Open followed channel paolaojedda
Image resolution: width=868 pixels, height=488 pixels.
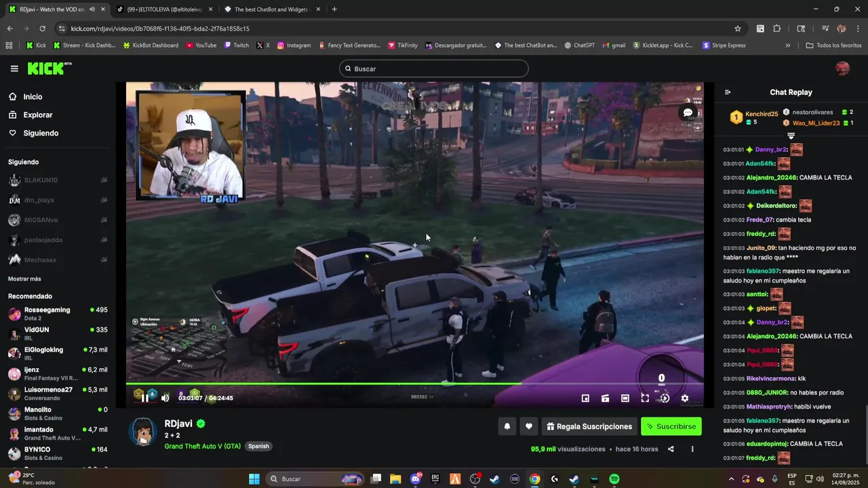point(58,240)
